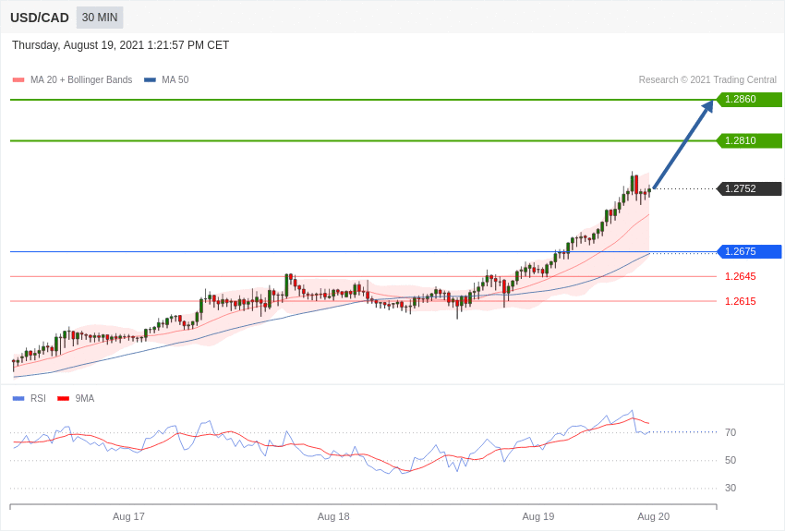Click the RSI 70 level label
This screenshot has height=532, width=785.
pos(731,432)
